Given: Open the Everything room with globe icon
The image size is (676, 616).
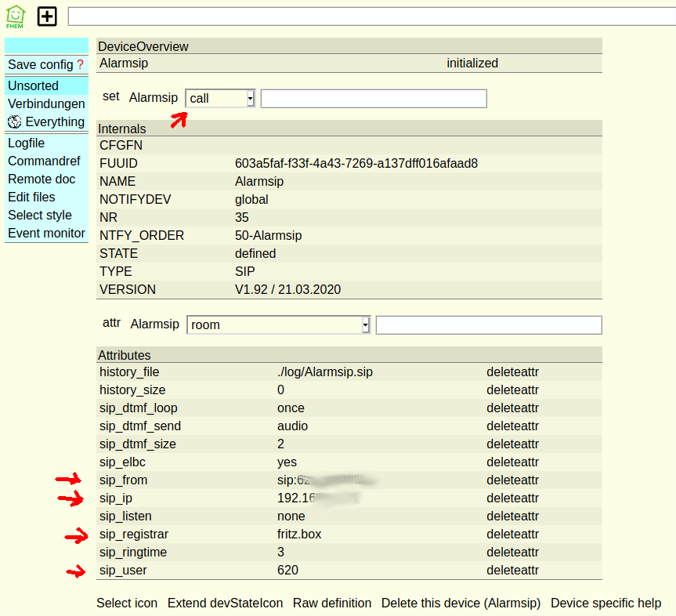Looking at the screenshot, I should pos(46,122).
